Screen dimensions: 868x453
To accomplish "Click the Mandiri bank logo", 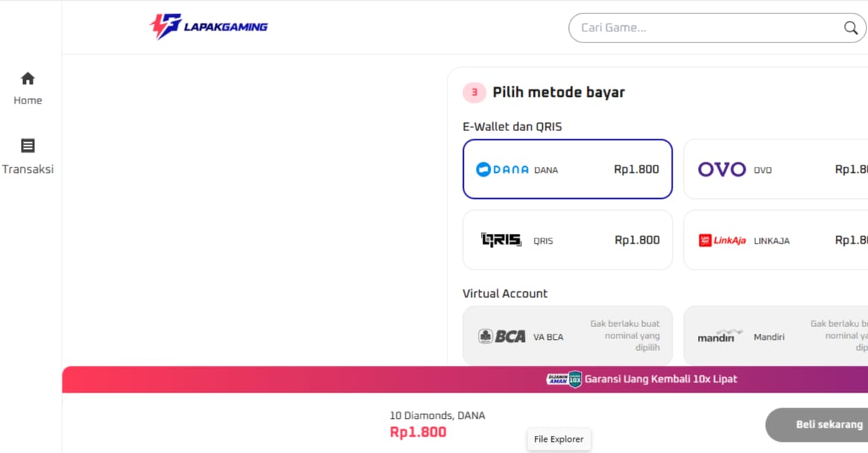I will 720,336.
